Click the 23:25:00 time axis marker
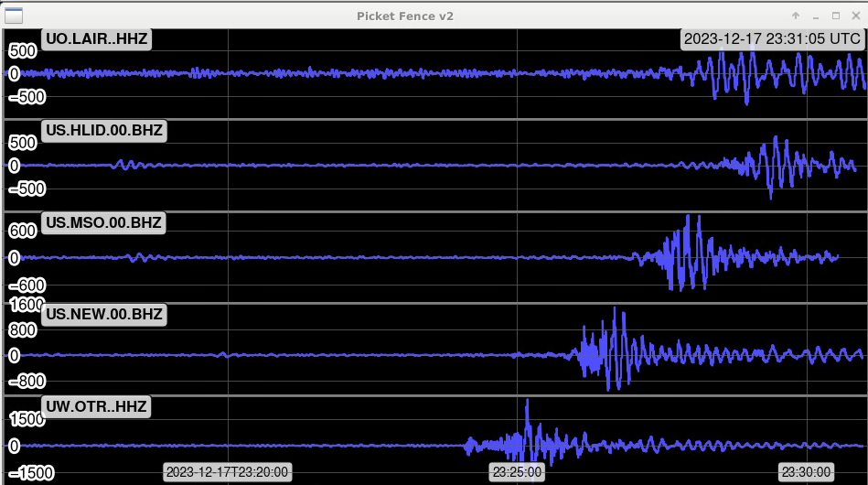 click(517, 472)
